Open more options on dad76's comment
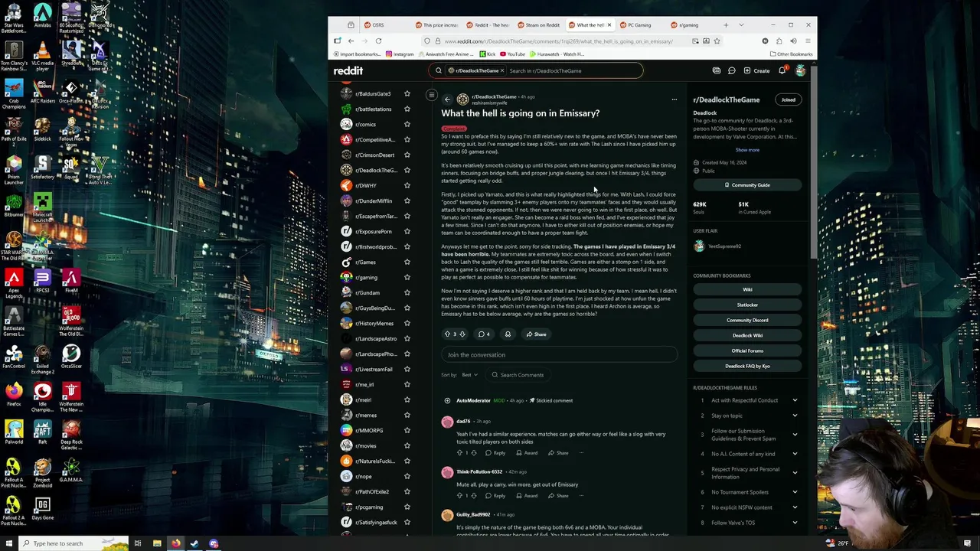The width and height of the screenshot is (980, 551). pos(581,453)
